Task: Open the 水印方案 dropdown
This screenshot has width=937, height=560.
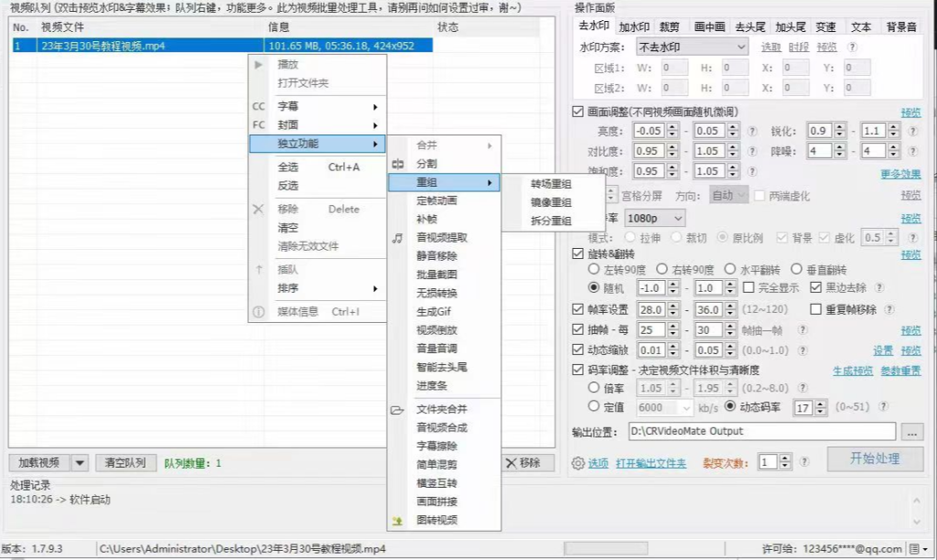Action: (692, 47)
